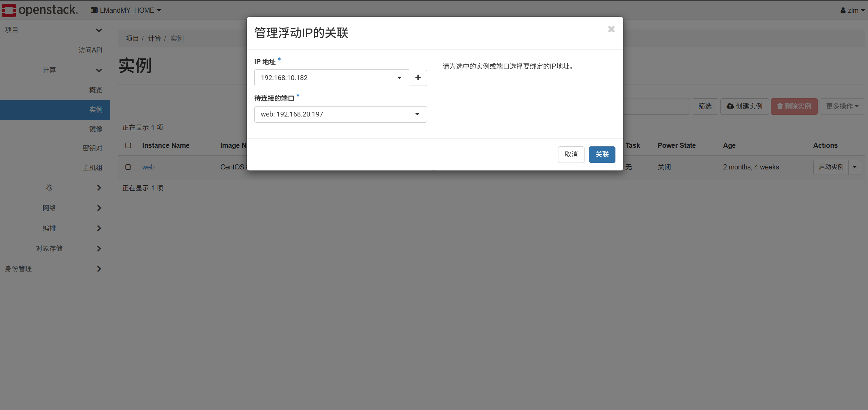Click the instance filter input field

[656, 107]
